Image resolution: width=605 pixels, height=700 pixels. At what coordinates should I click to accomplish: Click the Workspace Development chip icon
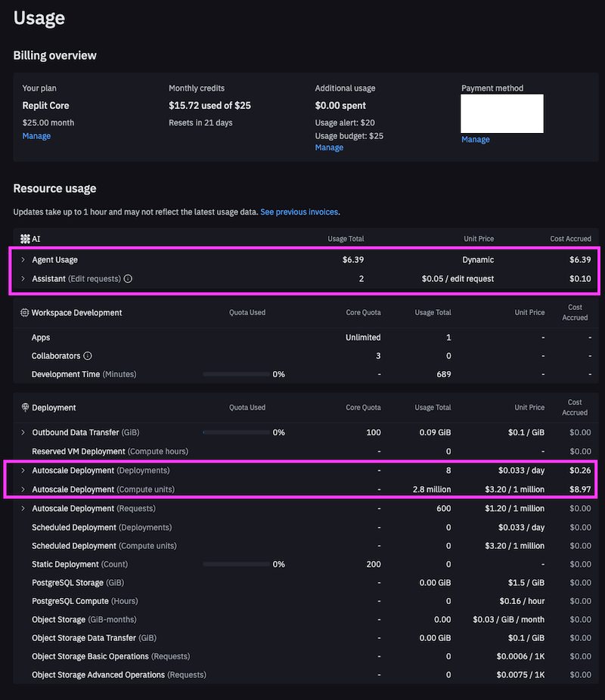[25, 313]
